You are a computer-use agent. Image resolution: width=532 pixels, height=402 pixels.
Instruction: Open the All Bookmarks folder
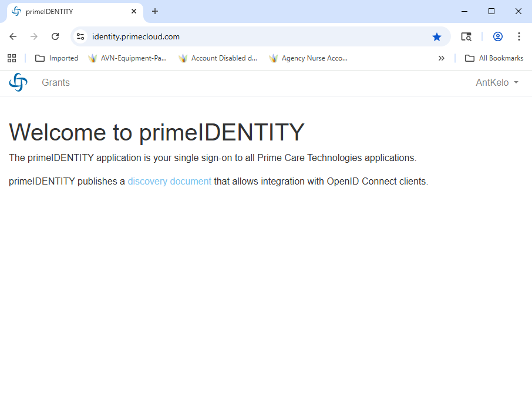(x=494, y=58)
